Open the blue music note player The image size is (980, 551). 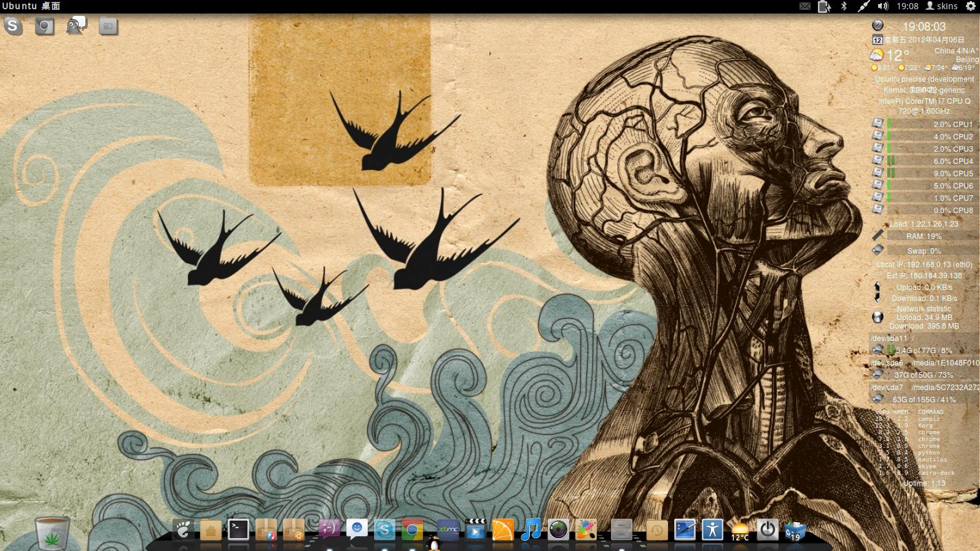click(x=531, y=530)
